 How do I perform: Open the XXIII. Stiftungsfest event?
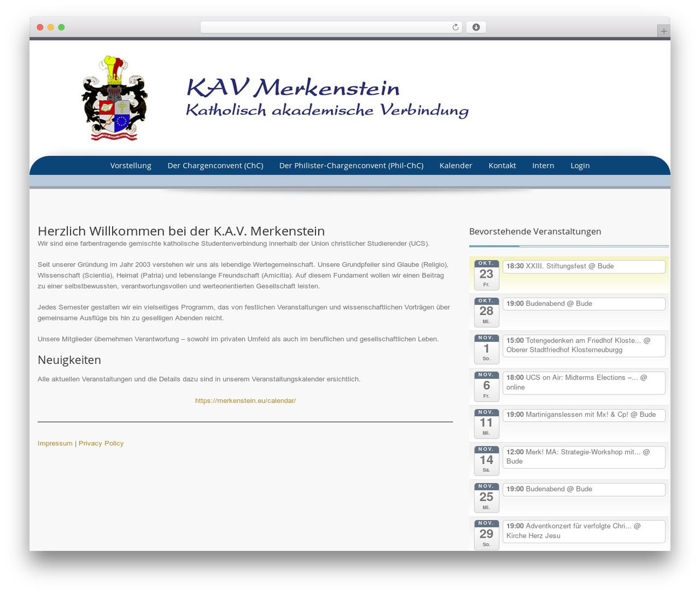coord(584,266)
